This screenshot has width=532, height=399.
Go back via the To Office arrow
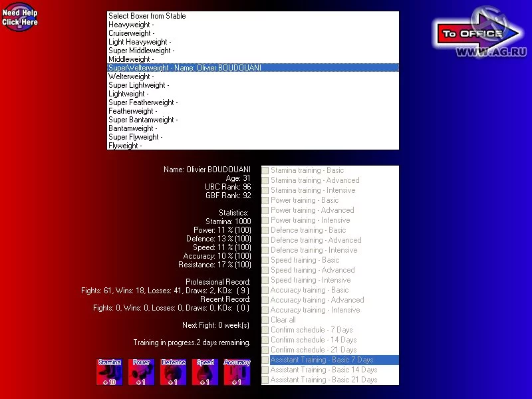pos(478,33)
